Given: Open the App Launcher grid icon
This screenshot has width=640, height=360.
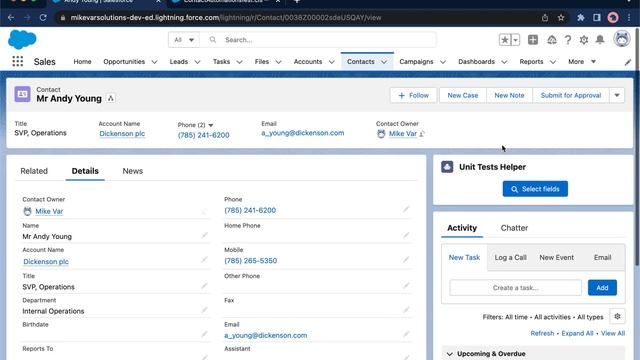Looking at the screenshot, I should point(18,62).
